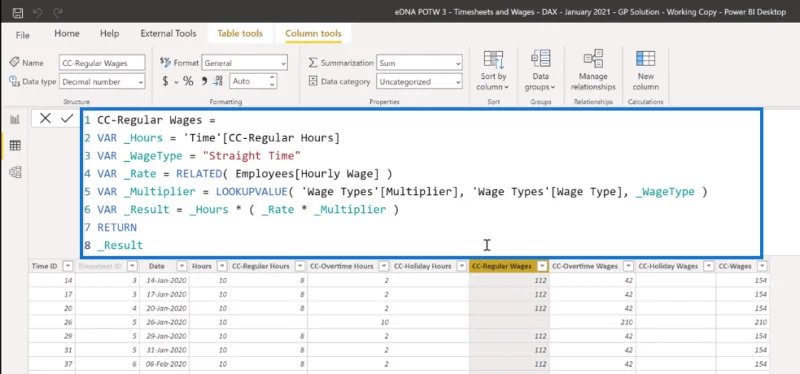Commit formula with checkmark icon

click(x=67, y=119)
